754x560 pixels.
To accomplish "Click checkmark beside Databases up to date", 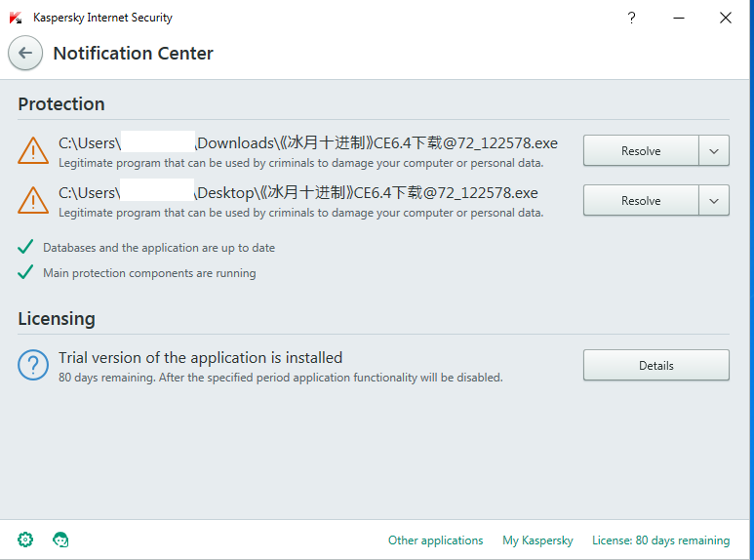I will click(25, 246).
